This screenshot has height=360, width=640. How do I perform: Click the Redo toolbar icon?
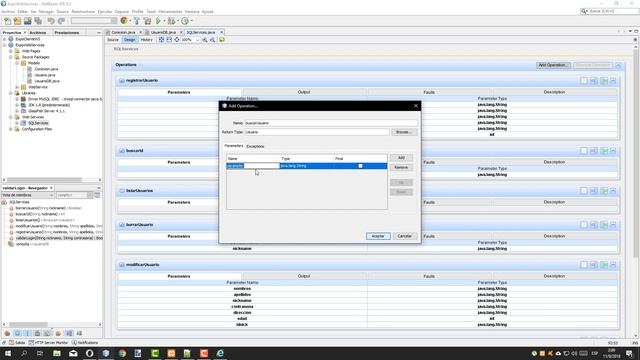[61, 21]
